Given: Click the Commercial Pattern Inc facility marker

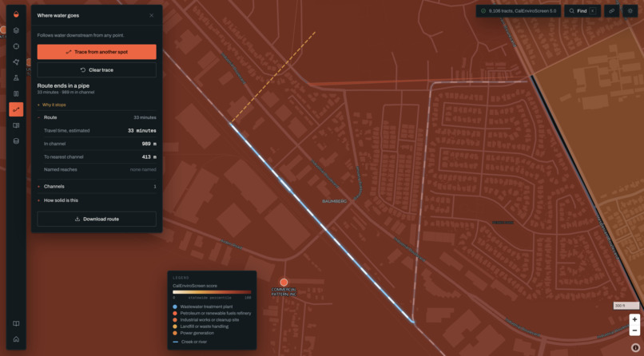Looking at the screenshot, I should (284, 283).
